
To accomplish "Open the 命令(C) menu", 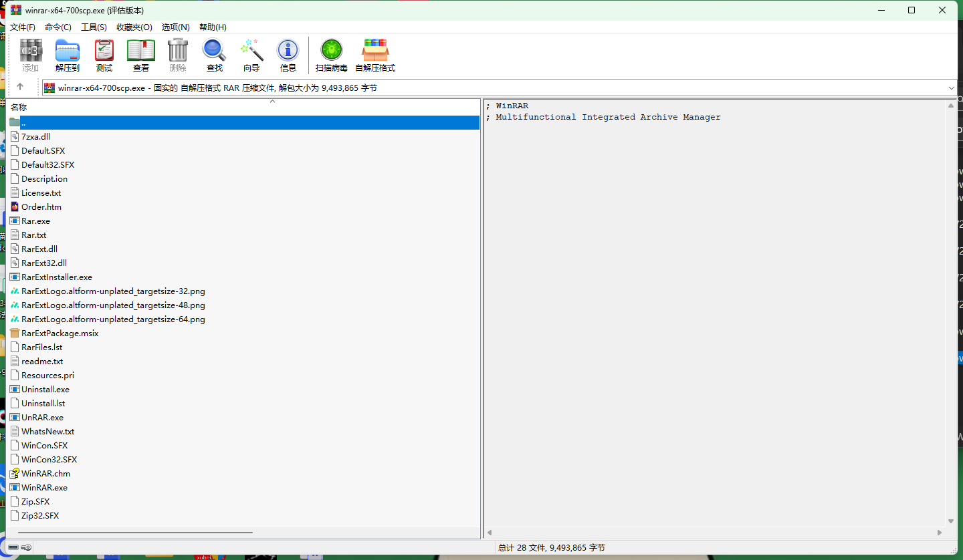I will pos(58,27).
